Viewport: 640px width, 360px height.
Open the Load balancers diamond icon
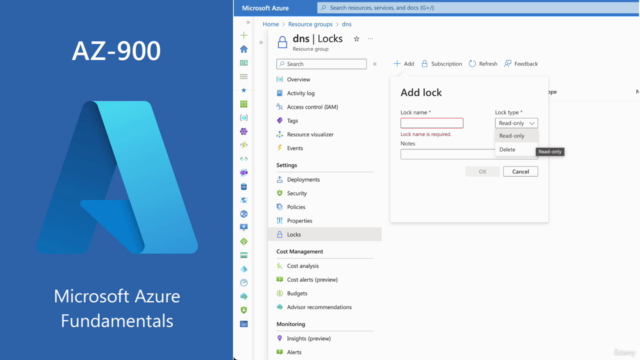click(x=244, y=241)
